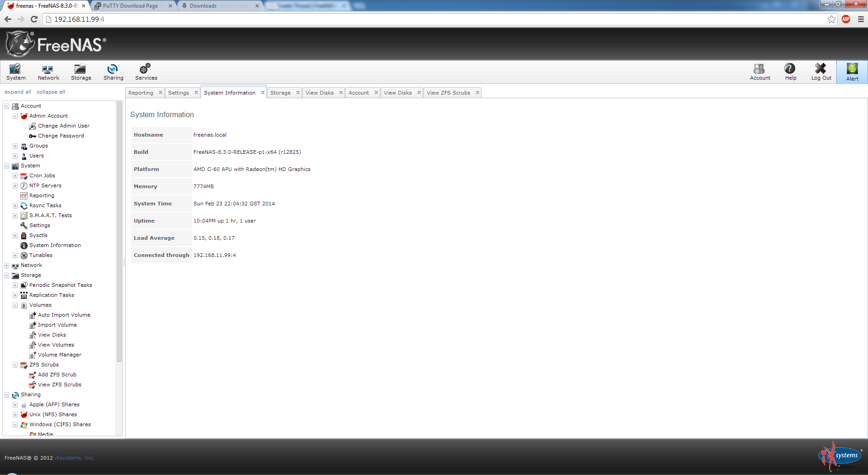Collapse the Admin Account node
The image size is (868, 475).
click(x=15, y=116)
